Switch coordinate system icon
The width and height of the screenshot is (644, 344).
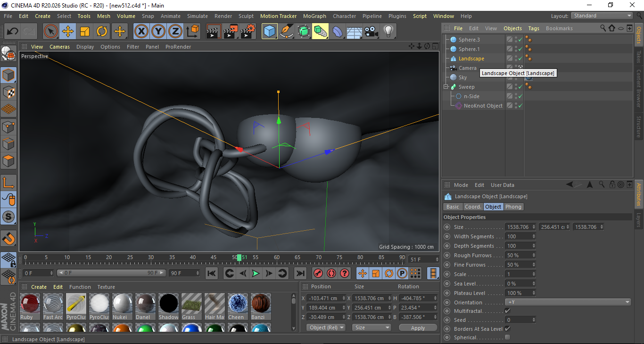click(x=192, y=32)
